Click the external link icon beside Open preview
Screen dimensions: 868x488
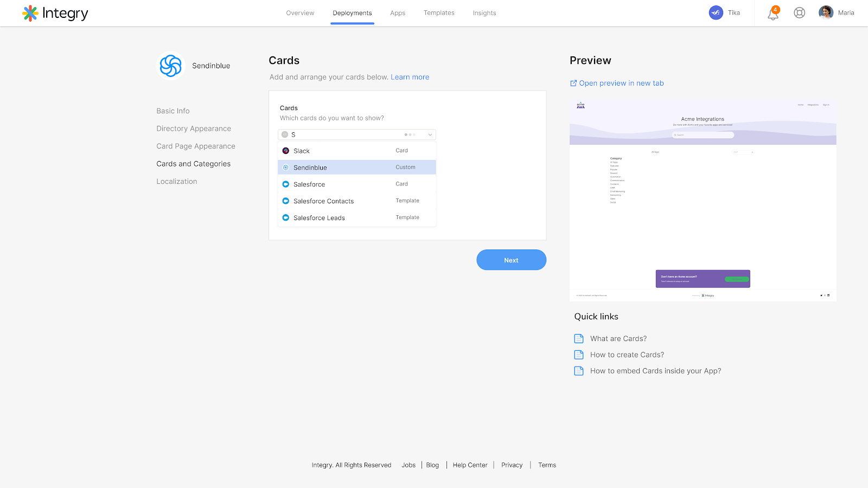click(573, 83)
